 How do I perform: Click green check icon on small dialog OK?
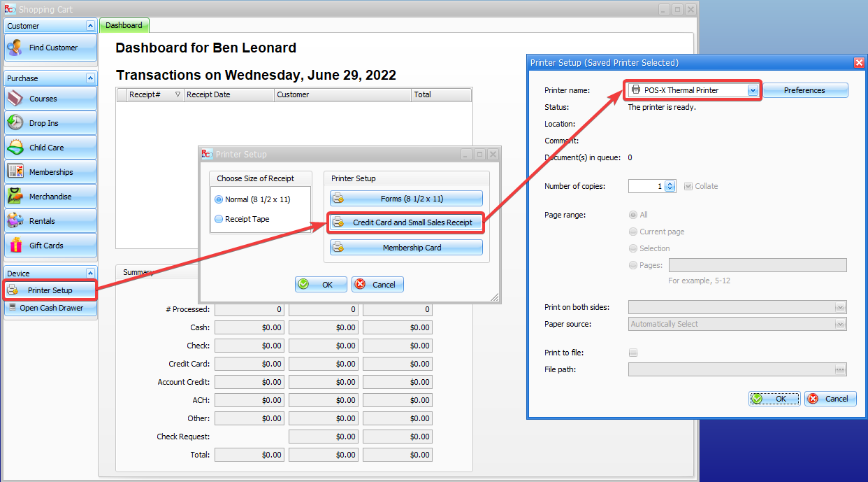coord(303,285)
